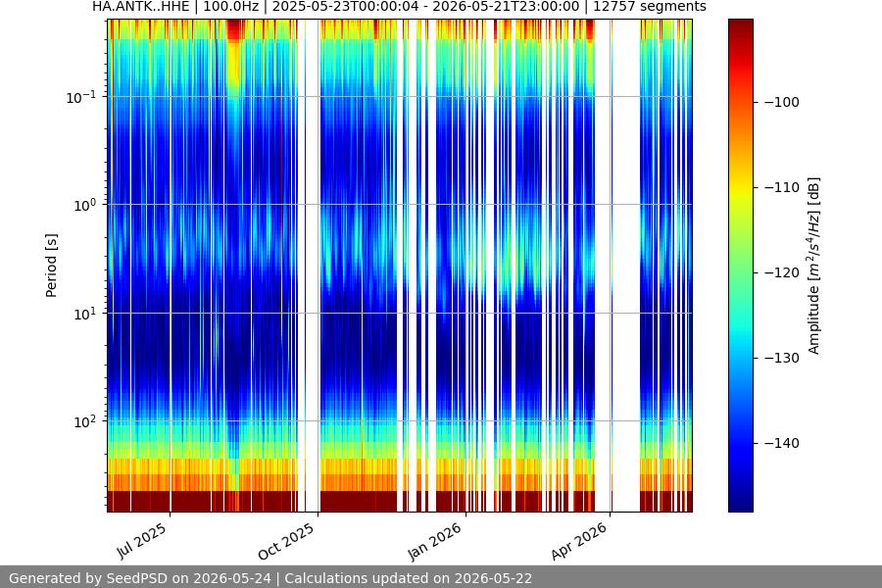Click the plot title HA.ANTK..HHE text
The image size is (882, 588).
(140, 7)
